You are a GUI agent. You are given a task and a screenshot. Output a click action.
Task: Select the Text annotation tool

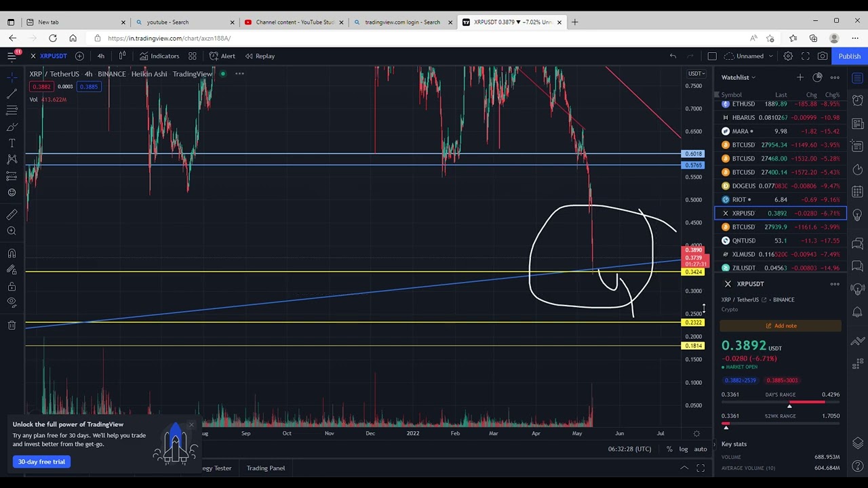[12, 143]
